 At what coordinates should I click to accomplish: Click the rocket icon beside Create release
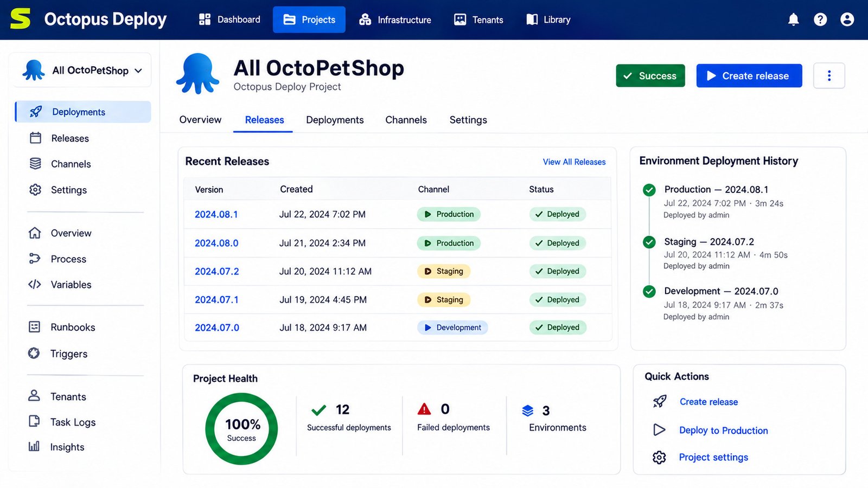(659, 401)
